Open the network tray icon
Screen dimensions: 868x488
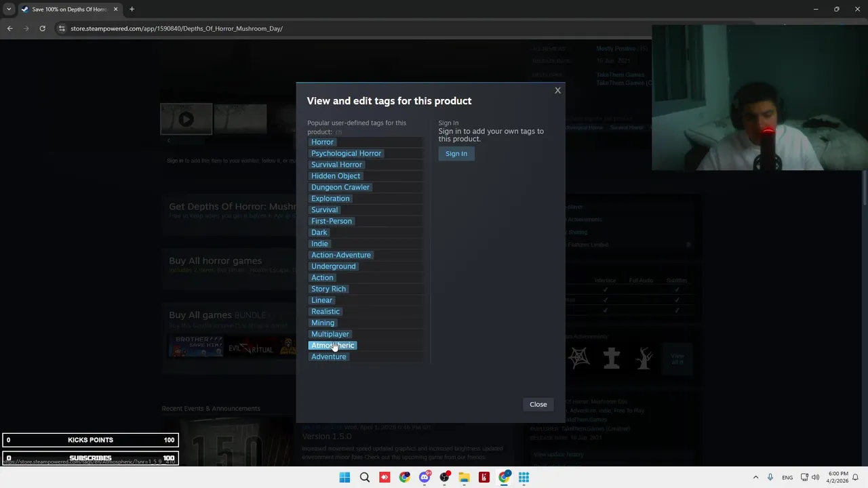coord(804,477)
